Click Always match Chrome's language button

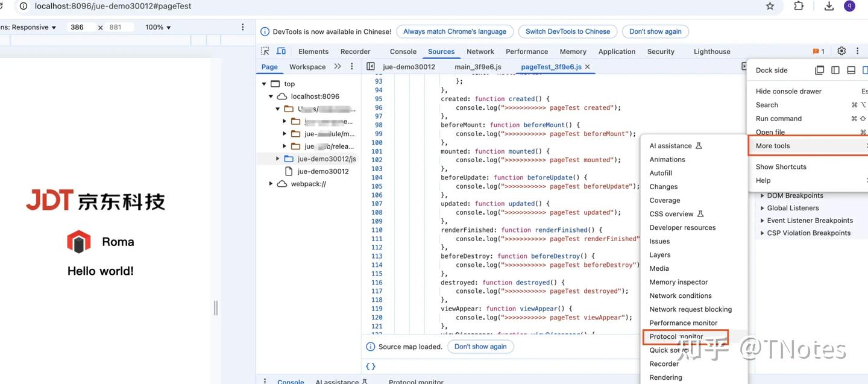tap(454, 31)
